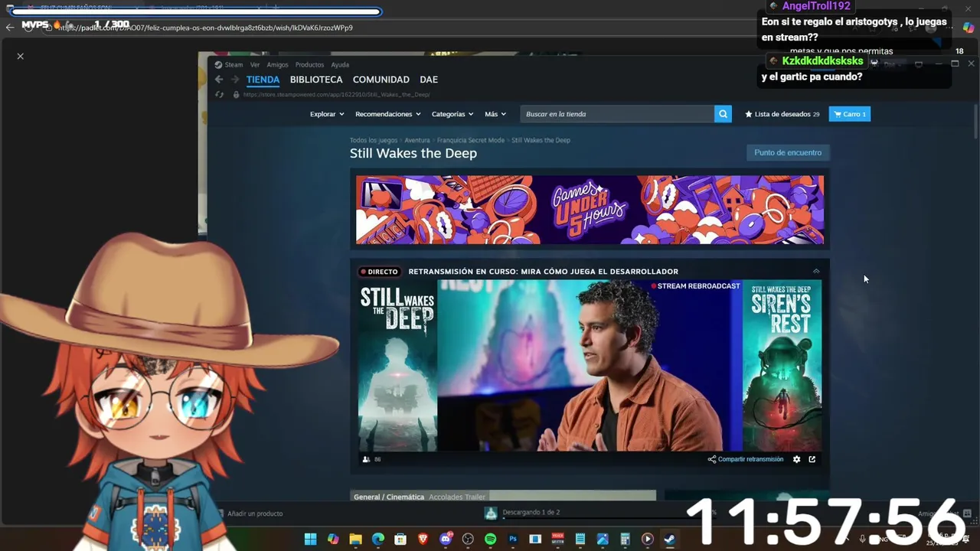Open the Amigos menu
The width and height of the screenshot is (980, 551).
point(277,65)
